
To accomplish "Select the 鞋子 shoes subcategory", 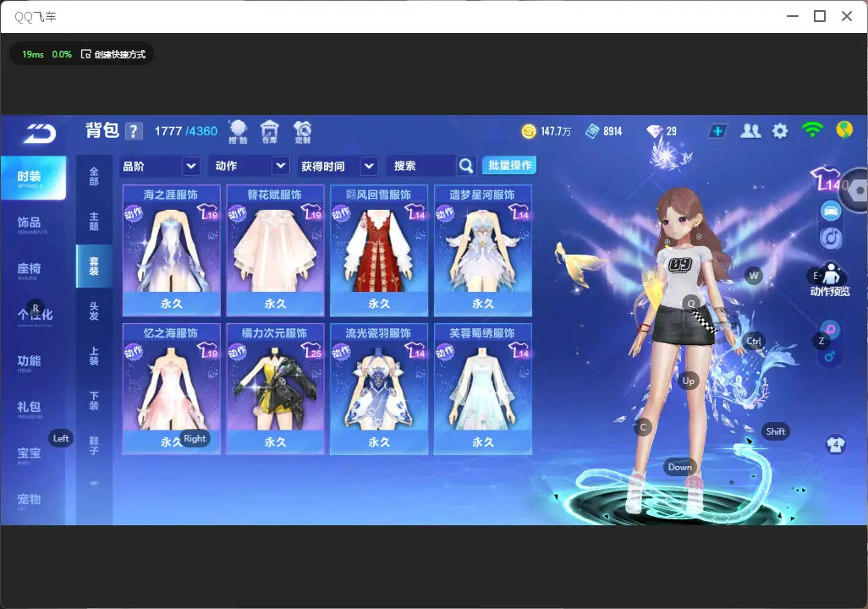I will point(94,446).
